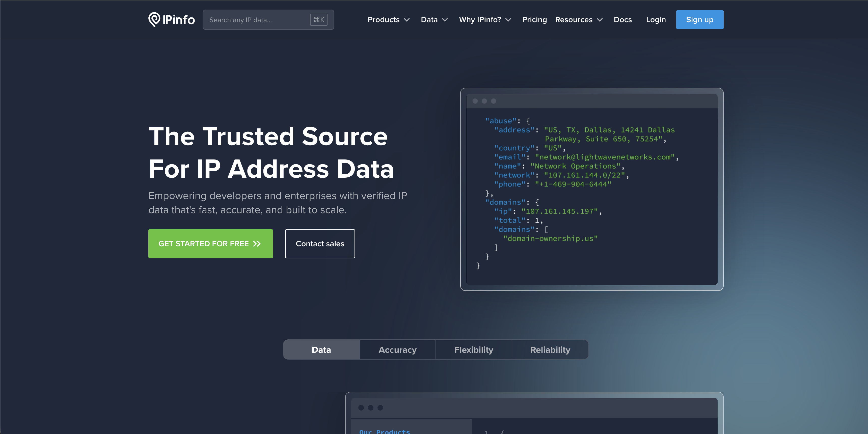Open the Docs page

pos(623,19)
